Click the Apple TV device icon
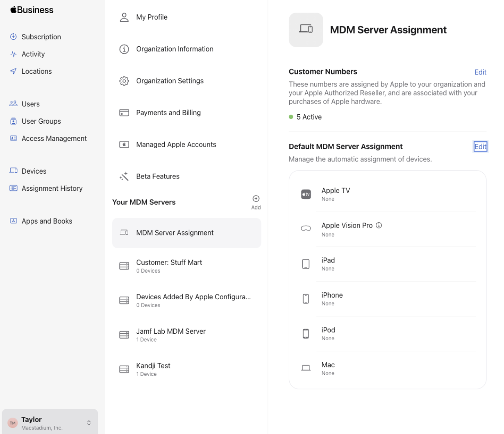Image resolution: width=504 pixels, height=434 pixels. [306, 194]
